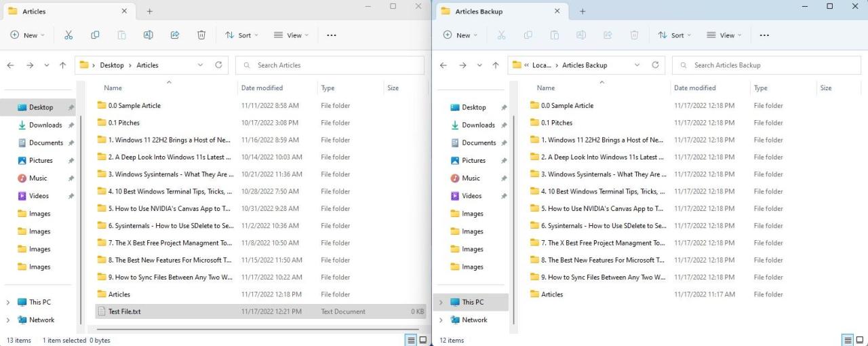Select the Articles Backup tab title
Screen dimensions: 868x346
pos(479,12)
